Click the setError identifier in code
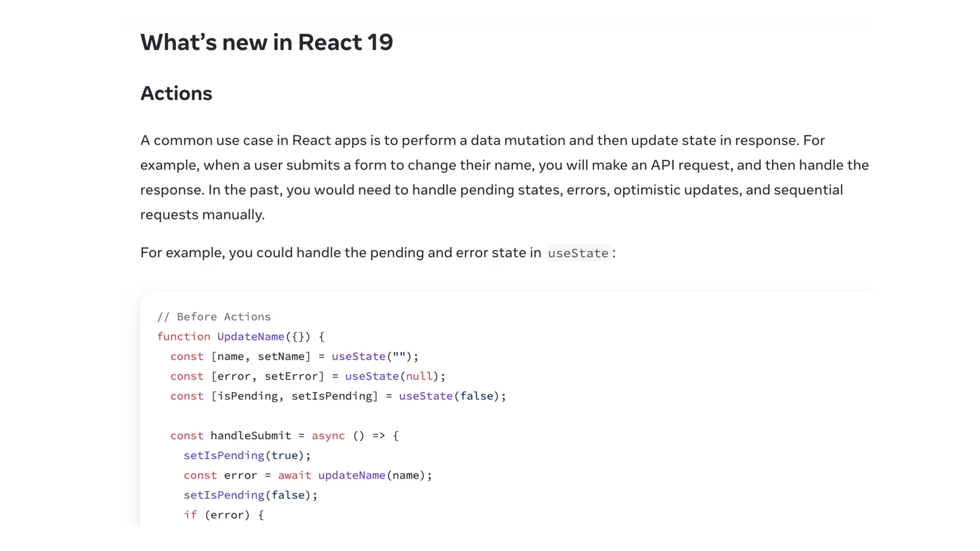Viewport: 980px width, 551px height. tap(291, 376)
